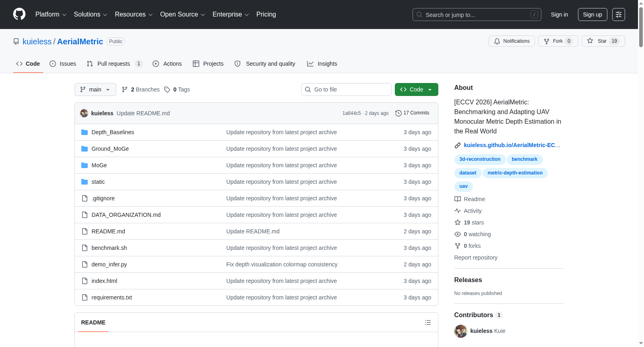The height and width of the screenshot is (347, 644).
Task: Click the uav topic tag
Action: (463, 186)
